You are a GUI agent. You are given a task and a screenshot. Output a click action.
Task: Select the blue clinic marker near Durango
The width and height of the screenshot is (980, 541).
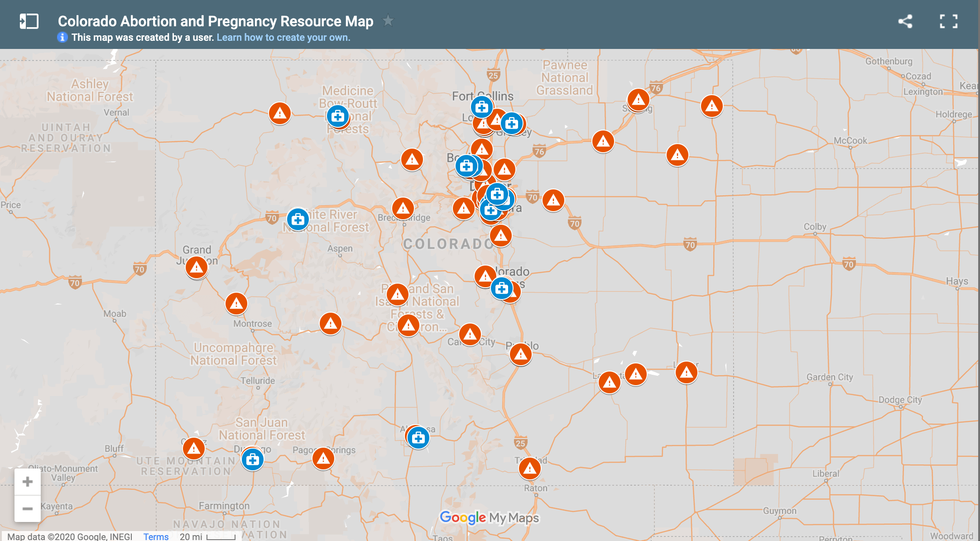(253, 459)
